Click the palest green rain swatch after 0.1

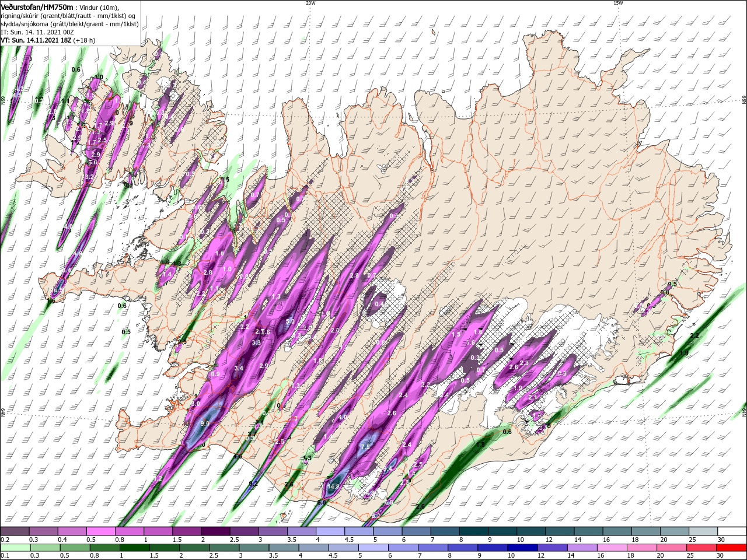click(x=15, y=548)
